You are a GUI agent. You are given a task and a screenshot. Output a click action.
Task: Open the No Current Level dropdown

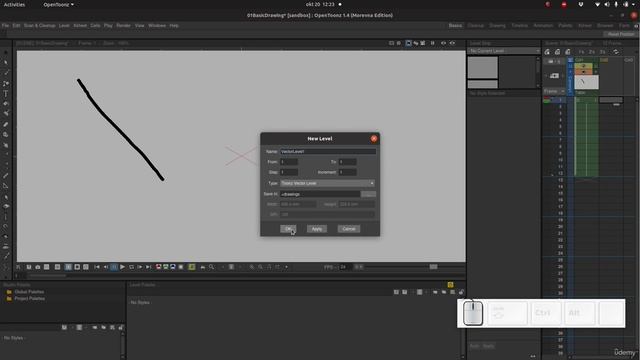click(x=504, y=51)
